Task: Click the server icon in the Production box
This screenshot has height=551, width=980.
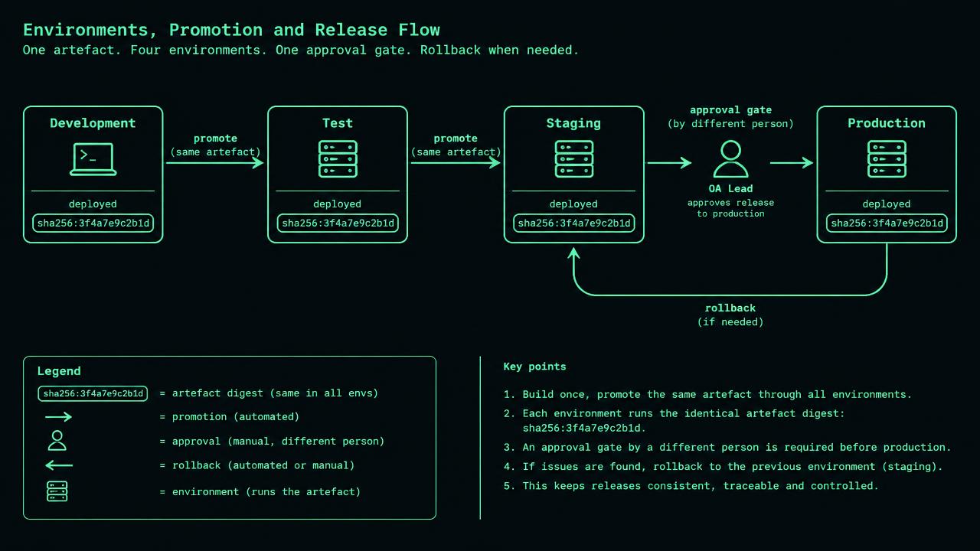Action: pyautogui.click(x=887, y=159)
